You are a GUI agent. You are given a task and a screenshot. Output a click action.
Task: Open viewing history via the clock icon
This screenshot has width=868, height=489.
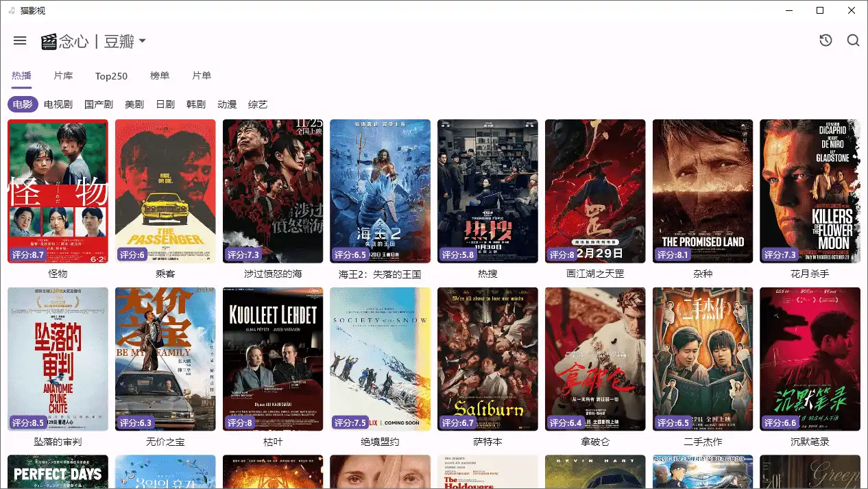point(825,40)
